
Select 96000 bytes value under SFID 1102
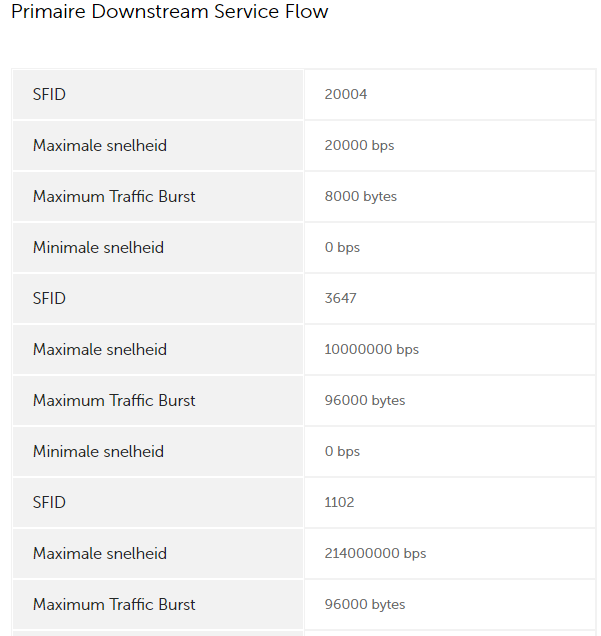pos(365,605)
